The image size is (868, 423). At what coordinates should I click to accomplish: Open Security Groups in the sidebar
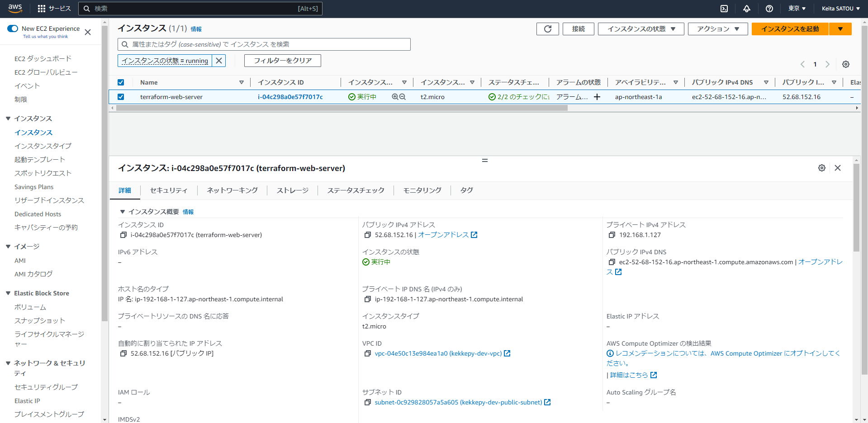tap(46, 387)
